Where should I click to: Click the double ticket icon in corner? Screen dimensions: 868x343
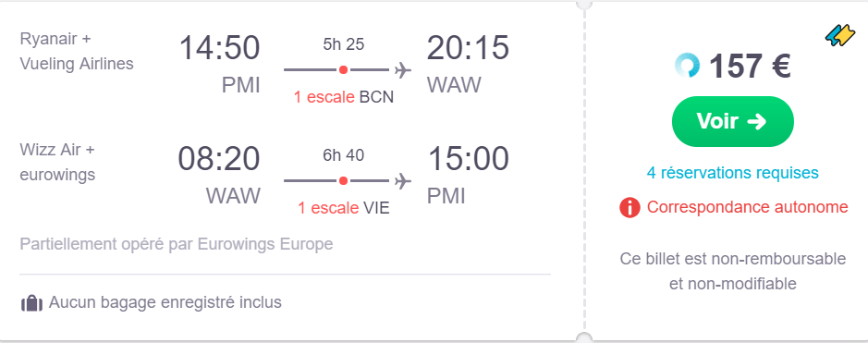coord(839,35)
